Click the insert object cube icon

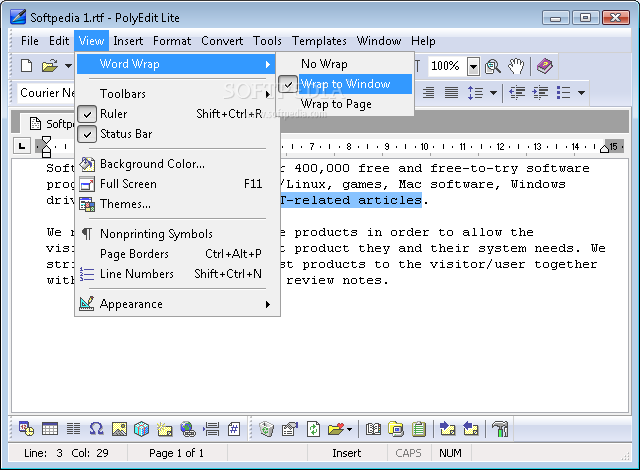pyautogui.click(x=142, y=429)
